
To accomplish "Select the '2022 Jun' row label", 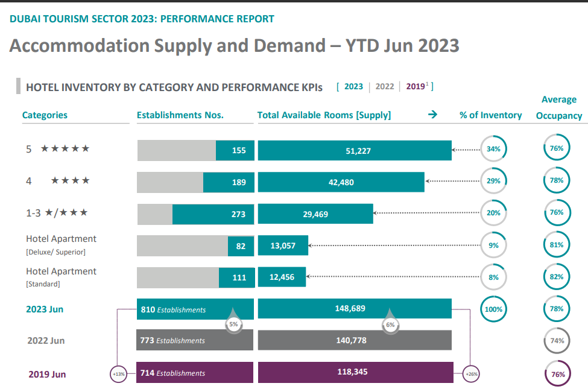I will (46, 341).
